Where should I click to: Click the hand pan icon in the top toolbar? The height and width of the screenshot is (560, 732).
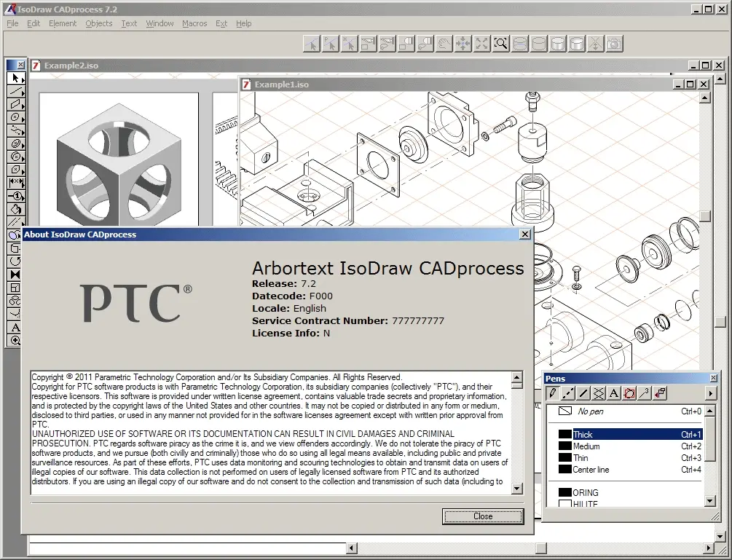pyautogui.click(x=444, y=44)
